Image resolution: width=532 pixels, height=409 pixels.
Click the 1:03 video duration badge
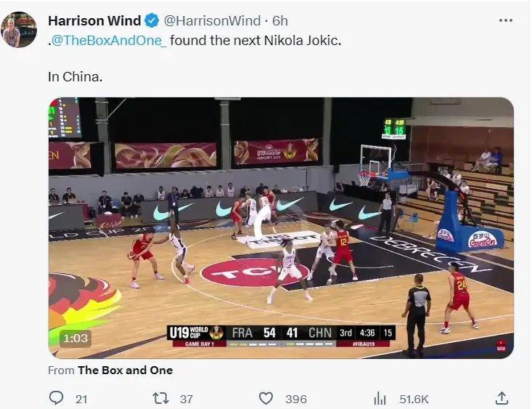tap(75, 339)
